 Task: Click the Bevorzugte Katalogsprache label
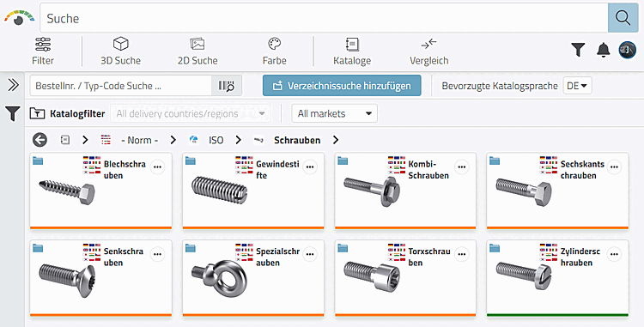500,86
